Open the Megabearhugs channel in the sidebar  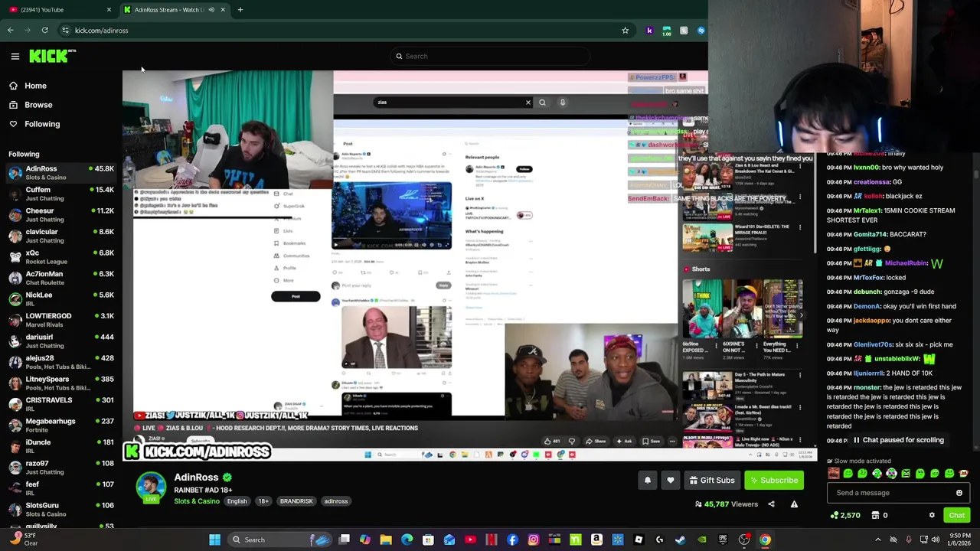61,425
